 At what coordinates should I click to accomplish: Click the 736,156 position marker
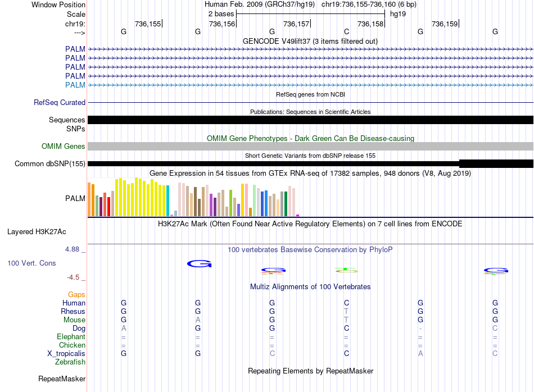[223, 24]
